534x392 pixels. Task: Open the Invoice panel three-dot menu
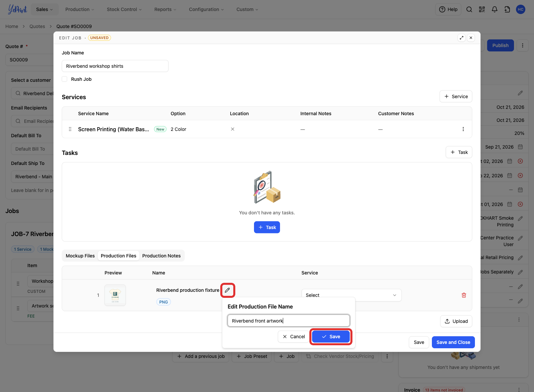click(x=519, y=390)
